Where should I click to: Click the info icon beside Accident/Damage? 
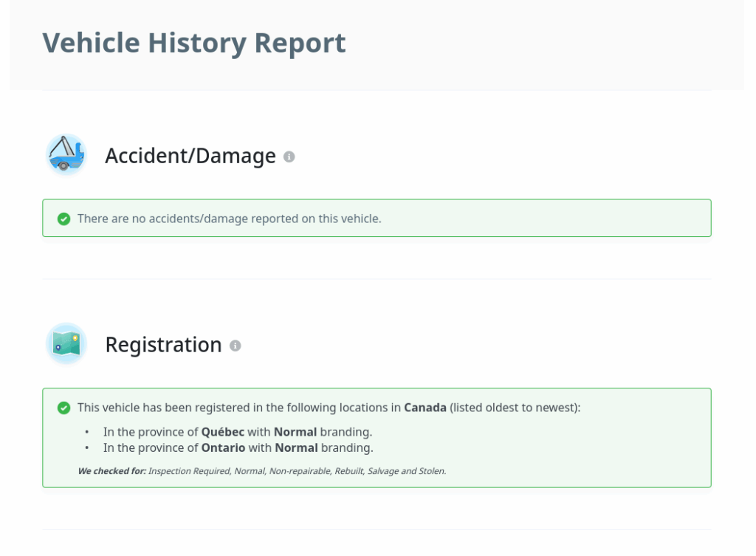coord(289,157)
